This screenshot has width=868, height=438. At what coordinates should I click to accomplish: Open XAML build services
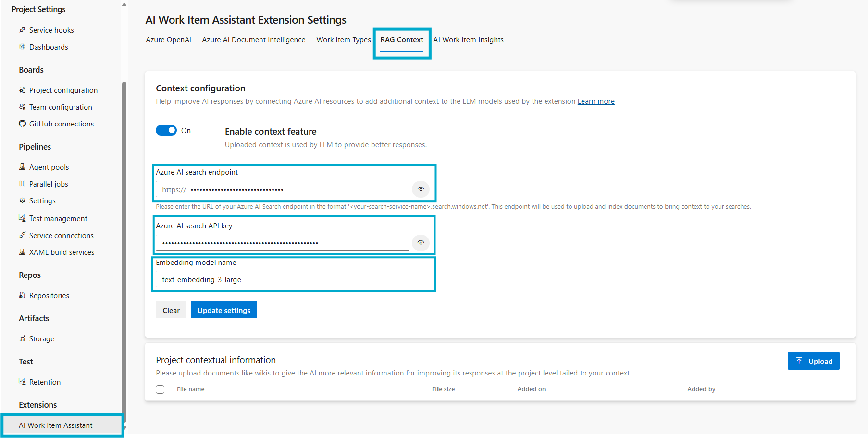pyautogui.click(x=62, y=252)
